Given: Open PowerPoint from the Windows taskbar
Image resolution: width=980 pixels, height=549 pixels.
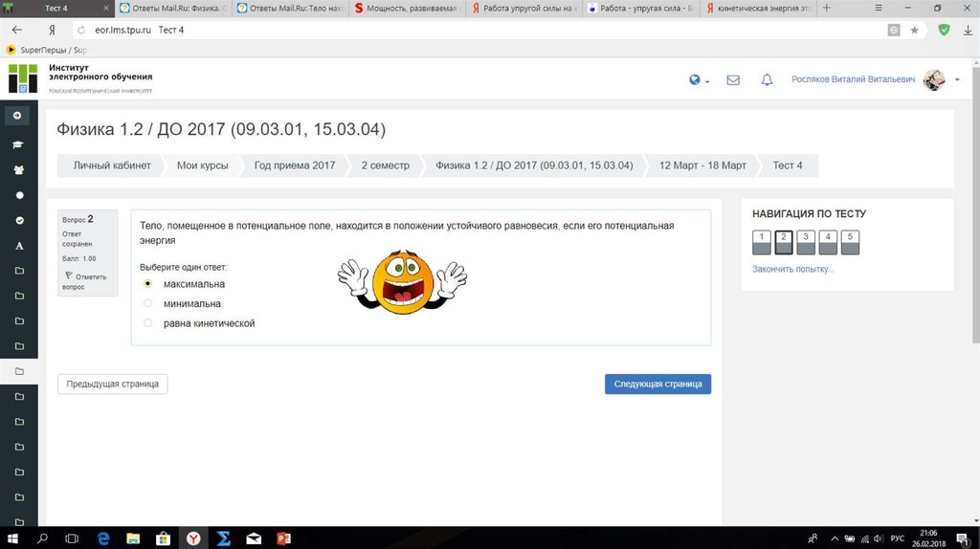Looking at the screenshot, I should (282, 538).
